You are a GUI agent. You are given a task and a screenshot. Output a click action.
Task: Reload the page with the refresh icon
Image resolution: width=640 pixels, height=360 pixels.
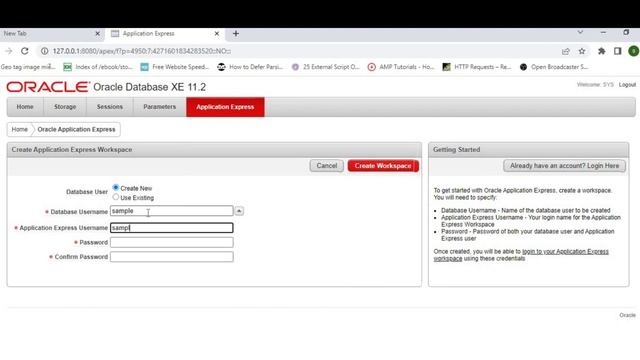tap(25, 51)
